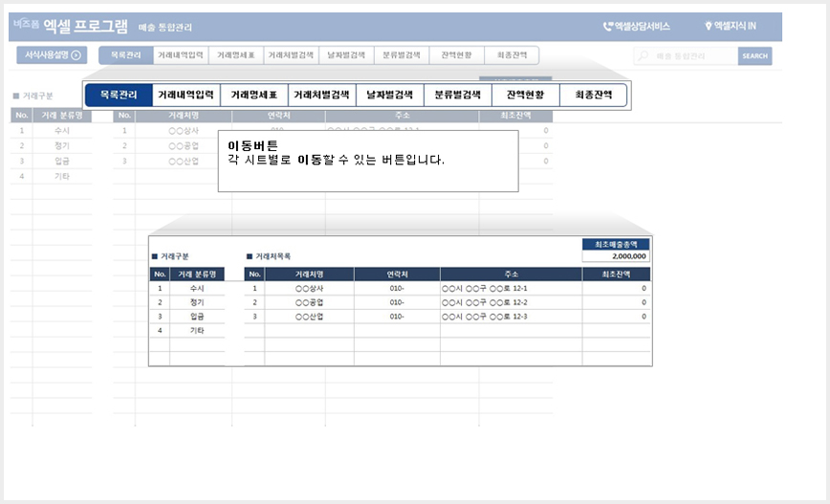Screen dimensions: 830x504
Task: Click 분류별검색 in the large magnified tab bar
Action: pyautogui.click(x=457, y=96)
